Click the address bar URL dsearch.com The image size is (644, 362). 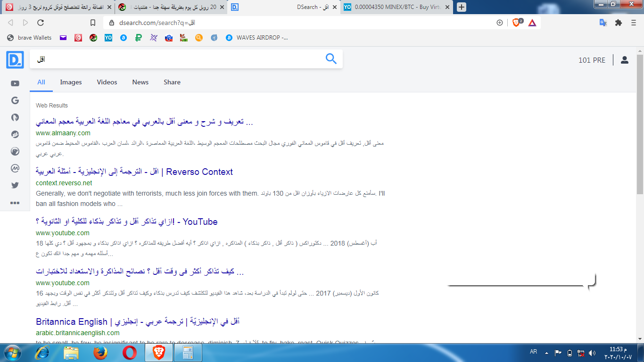point(157,23)
